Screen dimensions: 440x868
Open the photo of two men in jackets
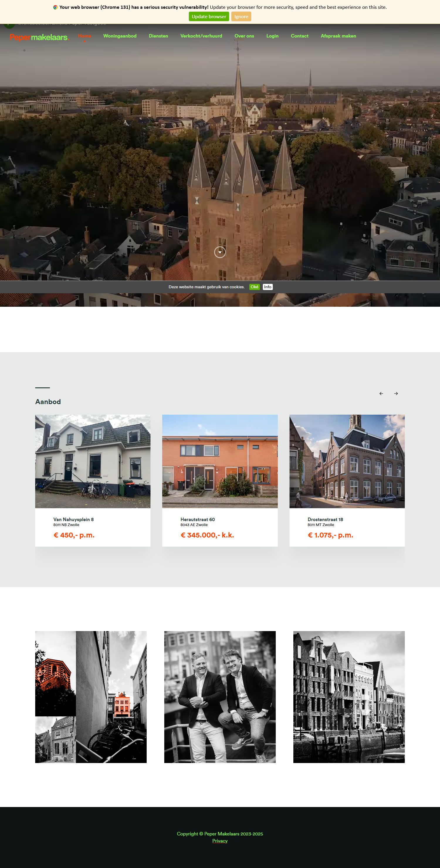[x=220, y=697]
